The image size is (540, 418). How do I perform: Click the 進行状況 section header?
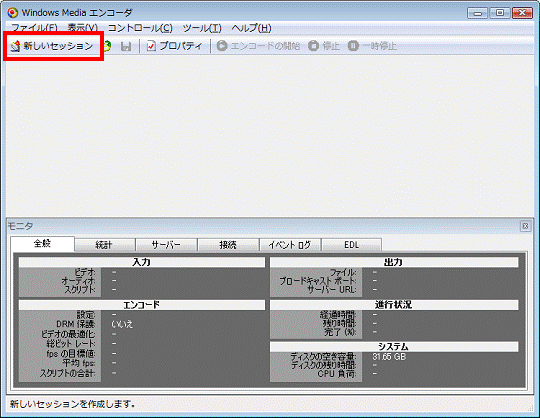click(394, 305)
